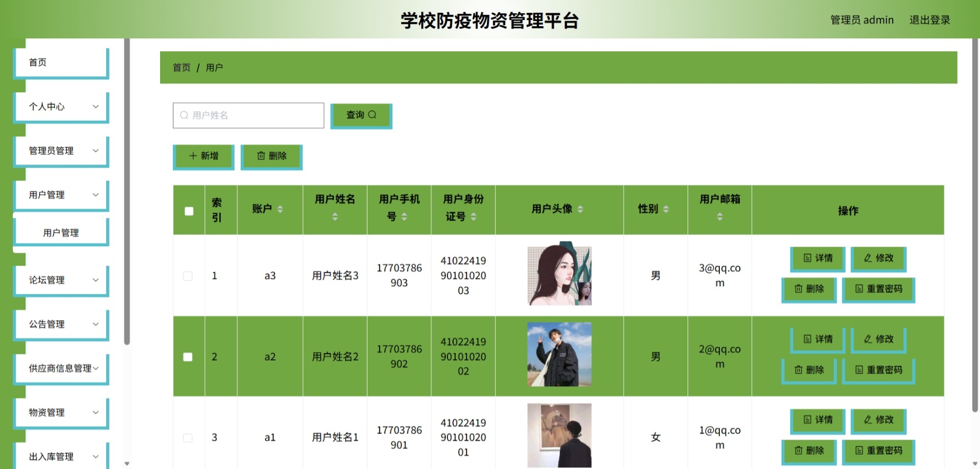Click the phone number 17703786902
The image size is (980, 469).
point(399,356)
